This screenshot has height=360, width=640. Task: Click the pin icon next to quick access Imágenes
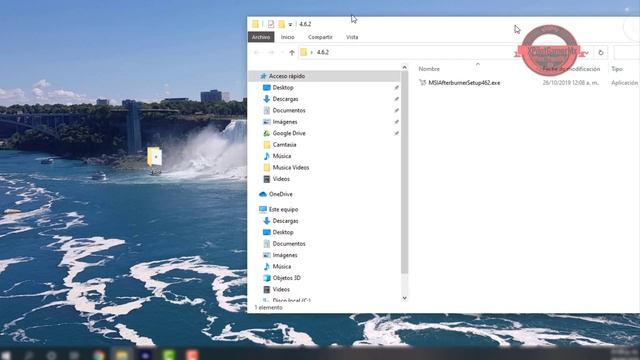click(x=396, y=122)
